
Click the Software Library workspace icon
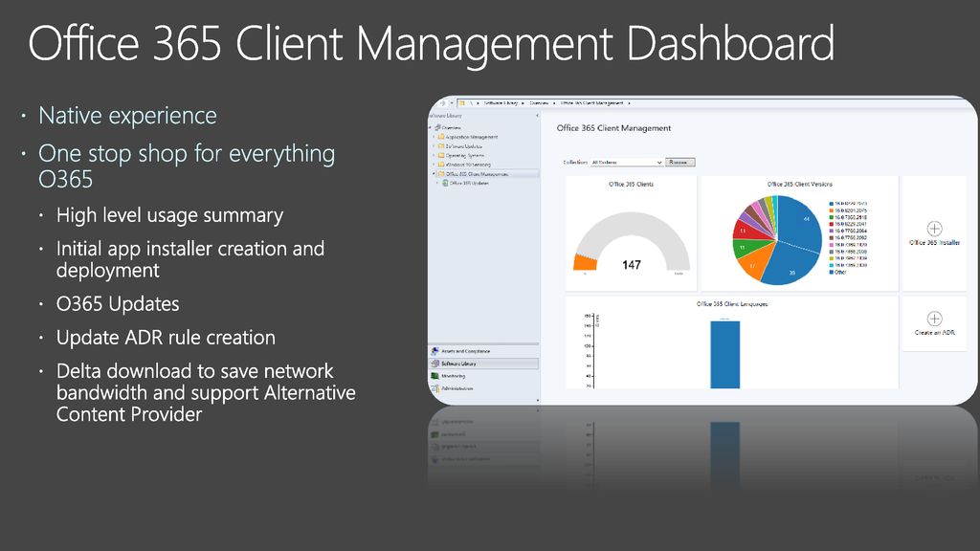point(435,364)
